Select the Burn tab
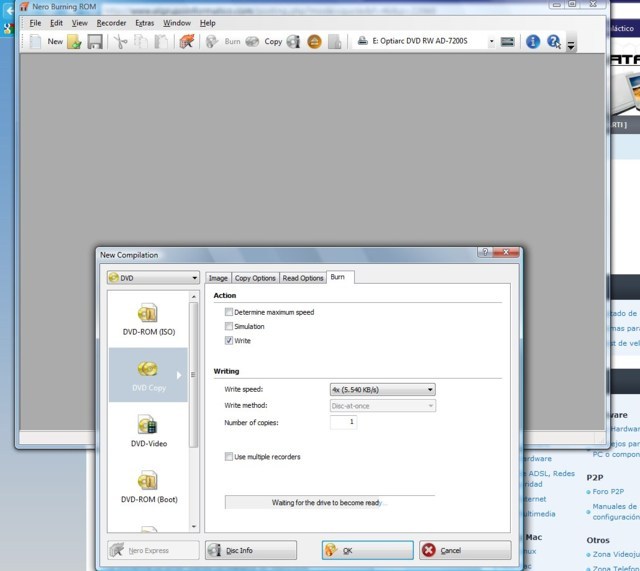640x571 pixels. click(x=340, y=277)
